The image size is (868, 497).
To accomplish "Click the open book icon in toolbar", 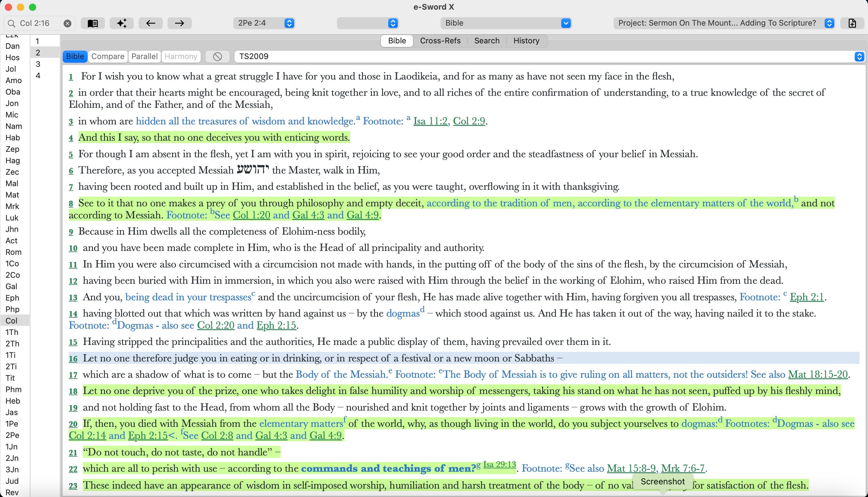I will (x=93, y=23).
